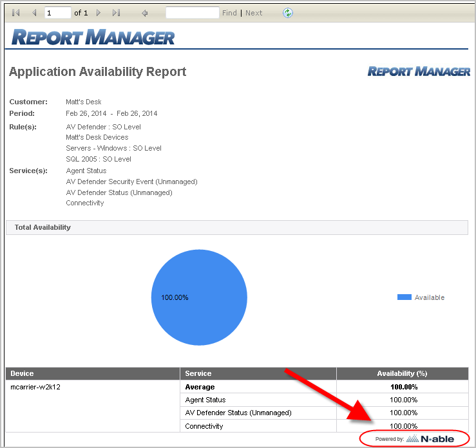
Task: Click the Find link in the toolbar
Action: tap(229, 13)
